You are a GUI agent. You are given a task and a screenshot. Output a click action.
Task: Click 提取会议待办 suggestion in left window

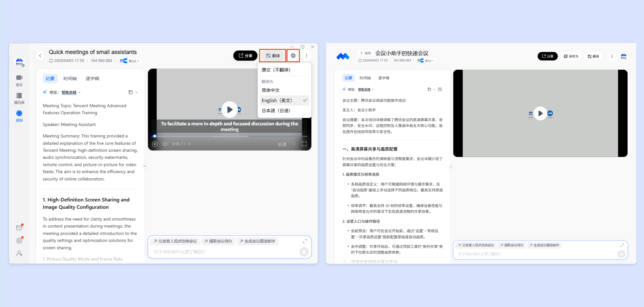pyautogui.click(x=218, y=241)
